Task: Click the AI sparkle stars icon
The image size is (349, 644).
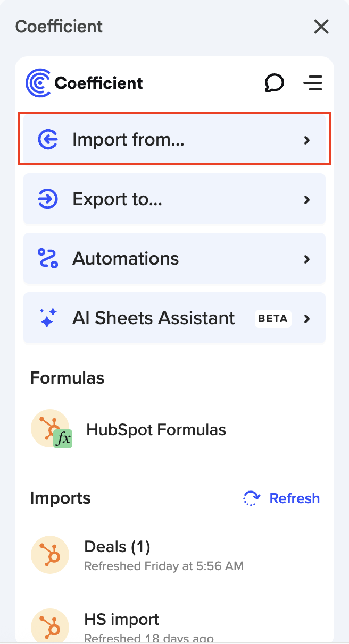Action: click(x=48, y=318)
